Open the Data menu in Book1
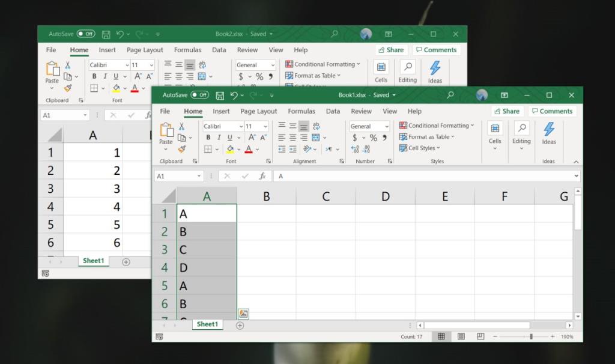The height and width of the screenshot is (364, 615). click(x=332, y=111)
